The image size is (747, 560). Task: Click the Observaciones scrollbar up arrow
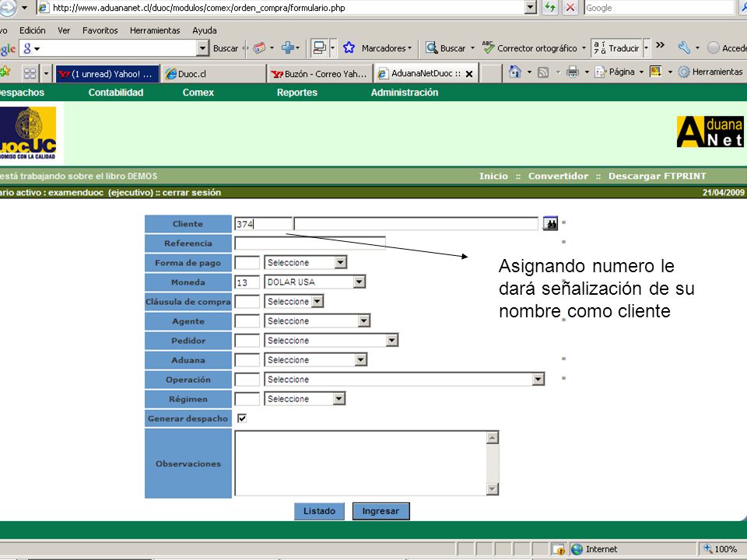(493, 438)
